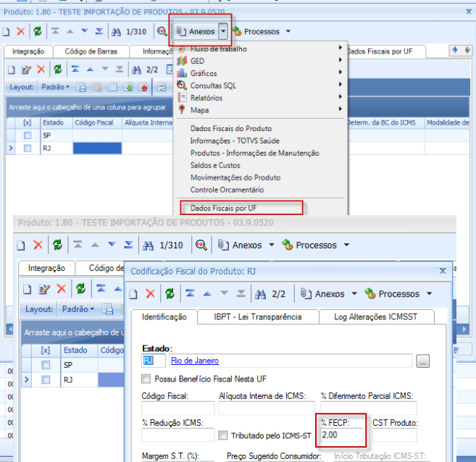Click the % Redução ICMS input field
The height and width of the screenshot is (462, 476).
[x=178, y=435]
